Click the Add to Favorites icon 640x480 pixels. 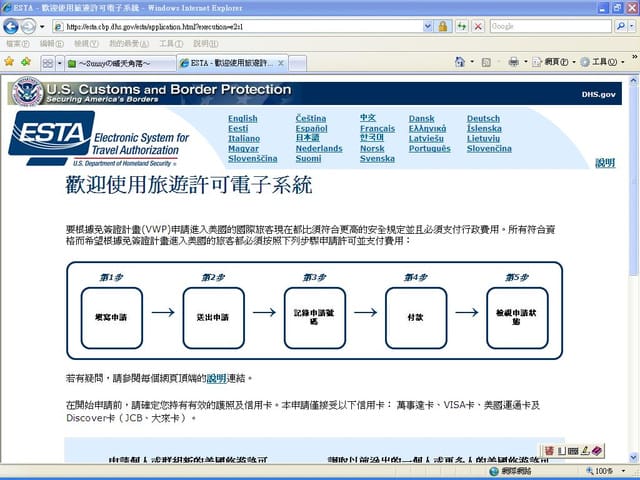[x=25, y=62]
